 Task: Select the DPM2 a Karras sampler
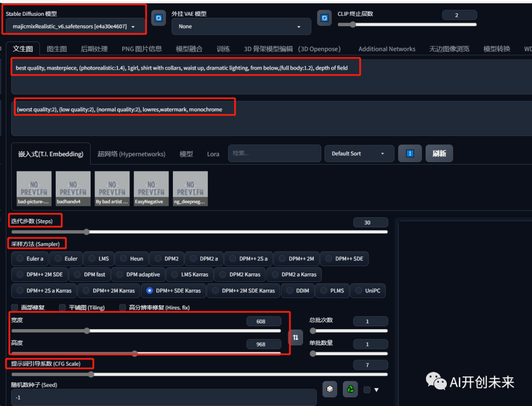pyautogui.click(x=294, y=274)
